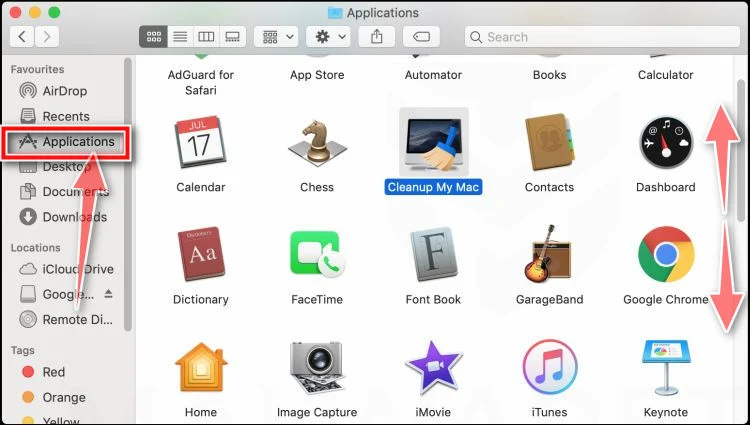Go back with the back arrow
Screen dimensions: 750x425
pyautogui.click(x=22, y=37)
